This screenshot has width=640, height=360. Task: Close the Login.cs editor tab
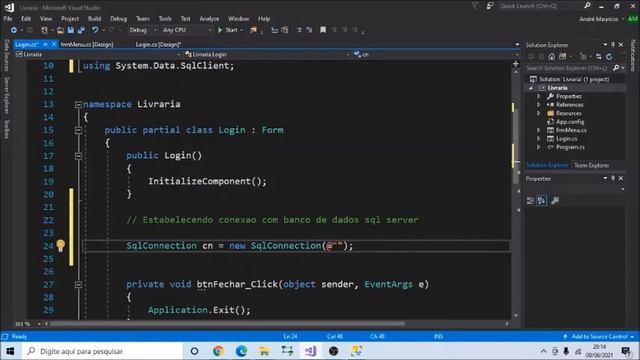click(x=53, y=44)
